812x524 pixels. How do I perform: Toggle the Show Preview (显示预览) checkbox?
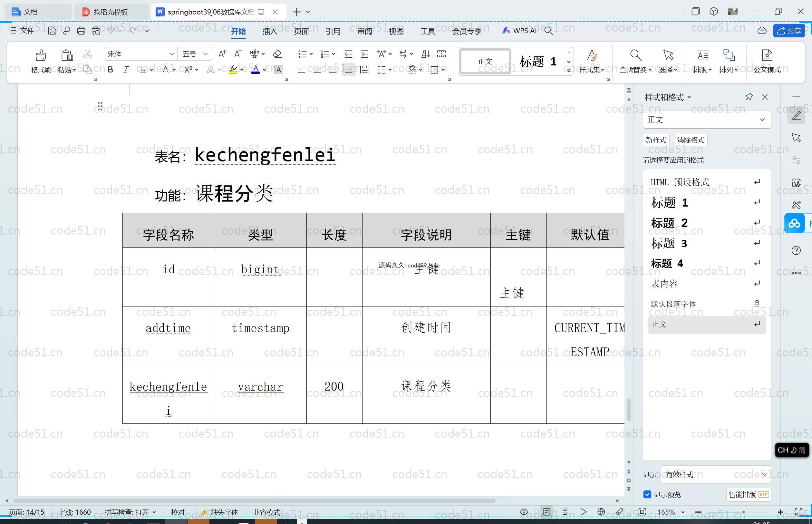(x=647, y=494)
